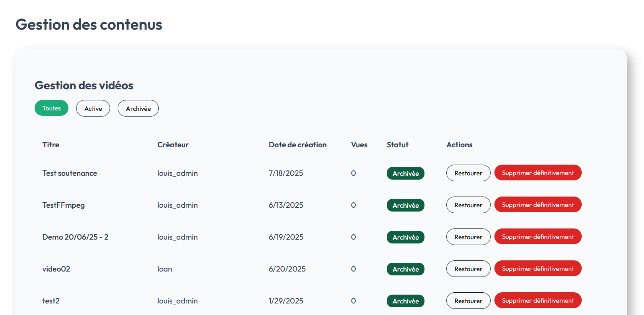
Task: Select the Toutes filter pill
Action: 52,108
